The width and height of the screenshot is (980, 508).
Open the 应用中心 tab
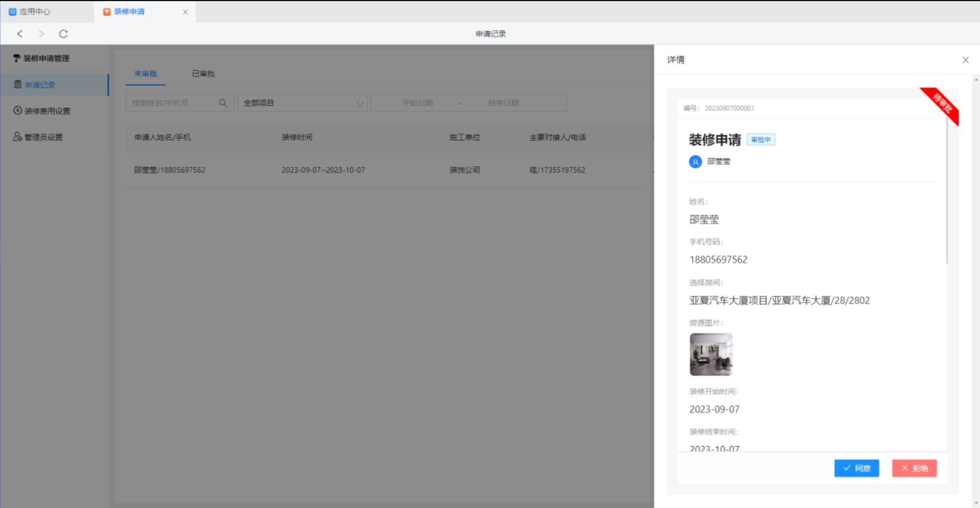click(x=35, y=12)
